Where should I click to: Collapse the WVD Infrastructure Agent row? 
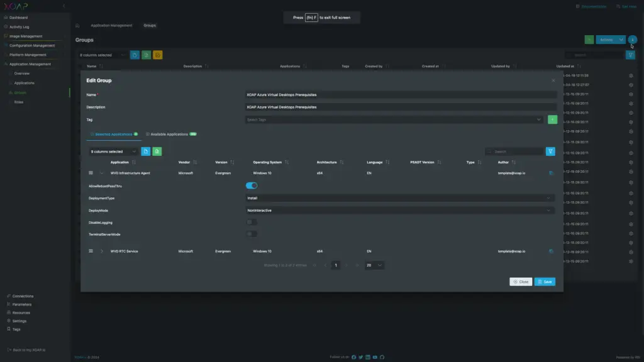pyautogui.click(x=101, y=173)
